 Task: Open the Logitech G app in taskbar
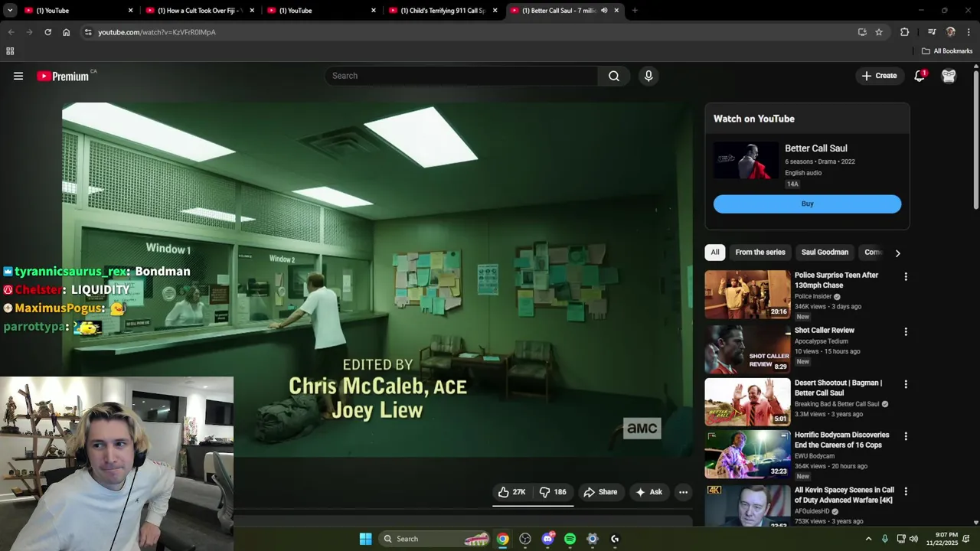click(x=615, y=539)
